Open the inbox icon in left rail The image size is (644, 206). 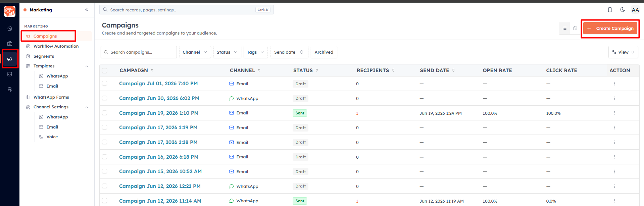pyautogui.click(x=10, y=74)
